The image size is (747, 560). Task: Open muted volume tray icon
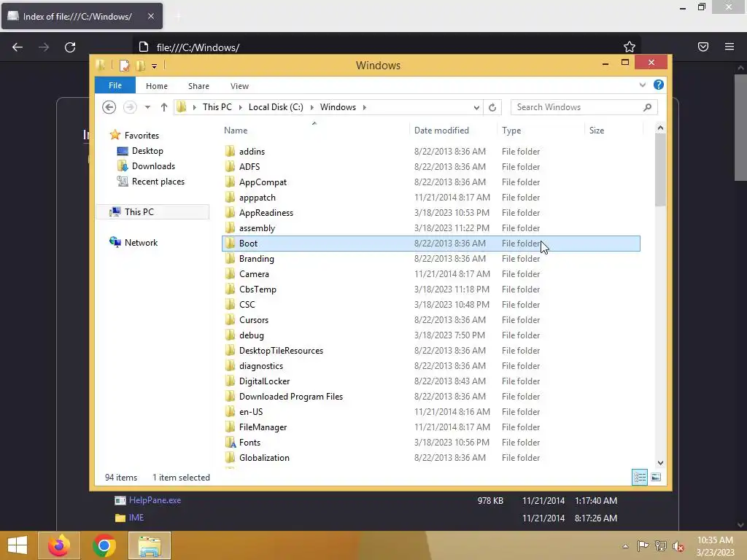point(678,545)
